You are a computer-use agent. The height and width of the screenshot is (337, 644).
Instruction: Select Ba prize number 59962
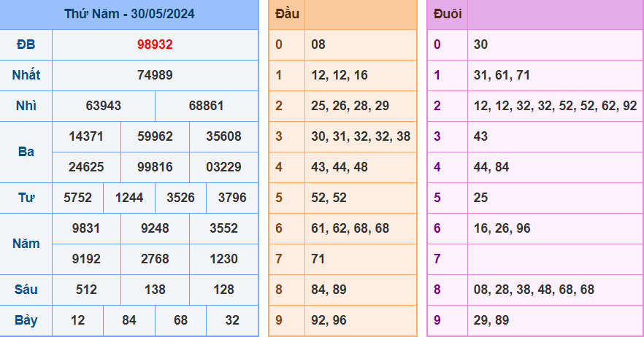point(155,136)
